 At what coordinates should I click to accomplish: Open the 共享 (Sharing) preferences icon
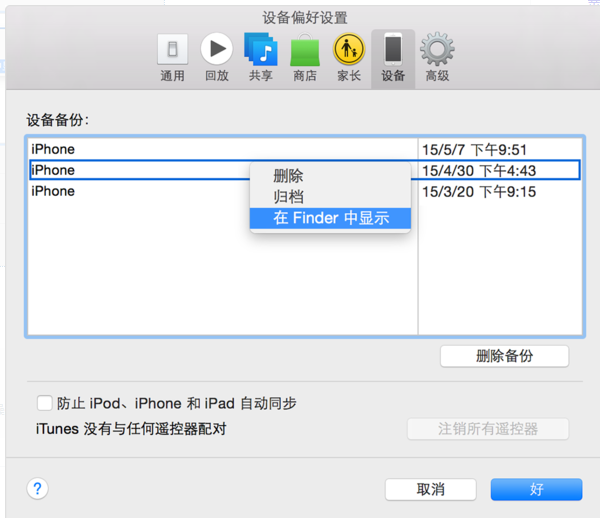coord(261,57)
